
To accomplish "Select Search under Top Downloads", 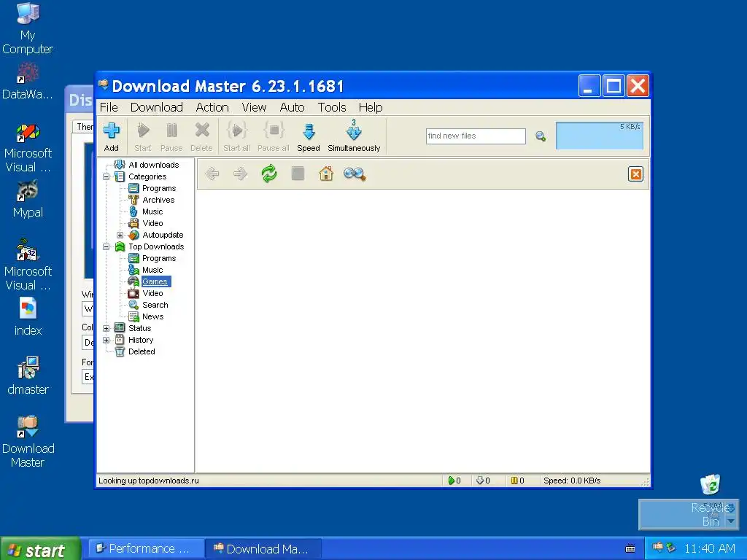I will click(155, 305).
